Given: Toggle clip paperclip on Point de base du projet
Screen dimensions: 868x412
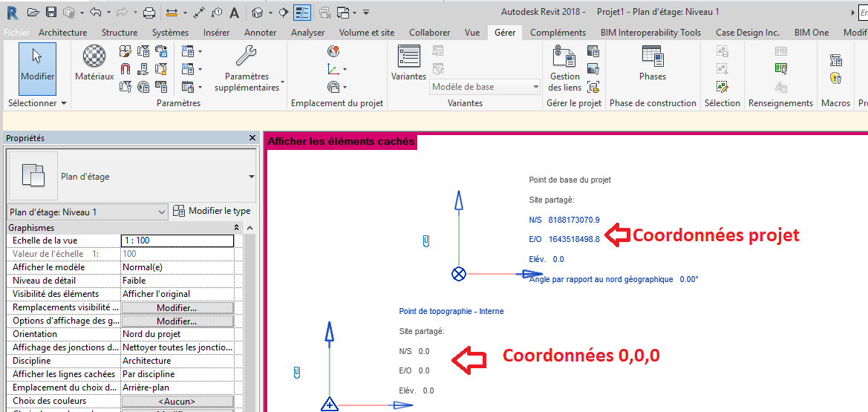Looking at the screenshot, I should [425, 241].
